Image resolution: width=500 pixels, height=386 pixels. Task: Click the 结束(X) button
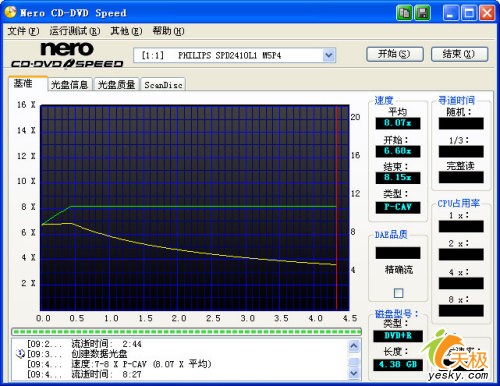click(459, 54)
